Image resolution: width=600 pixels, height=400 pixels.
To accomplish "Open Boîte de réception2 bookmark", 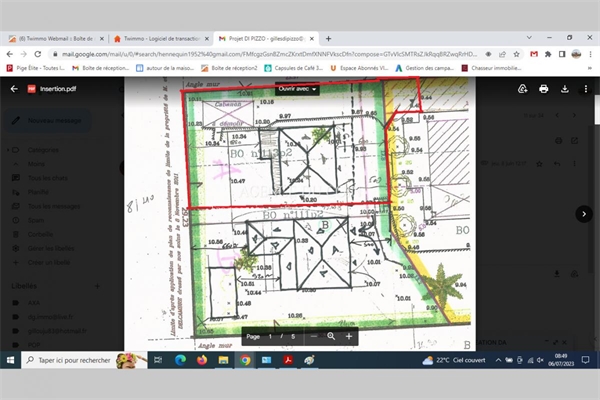I will coord(230,68).
